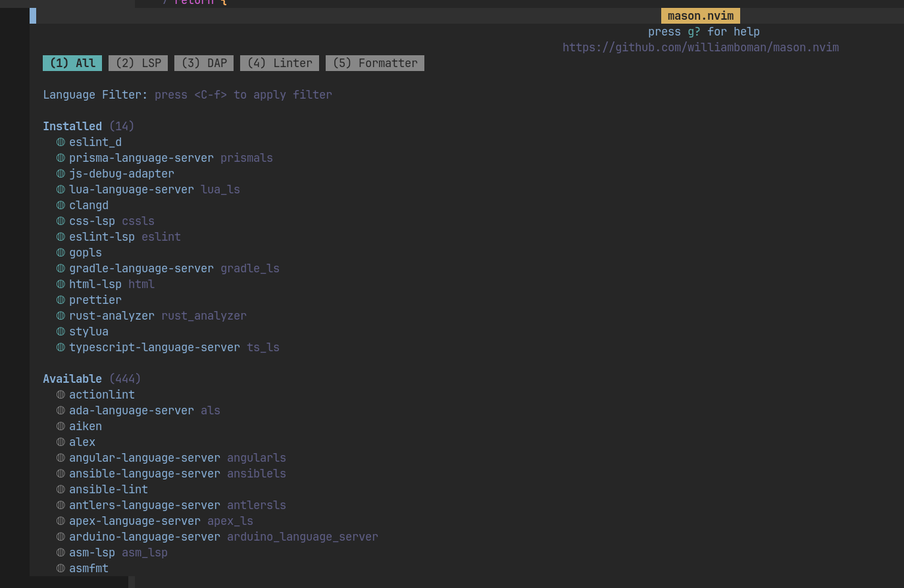Click the icon next to eslint-lsp

[61, 237]
